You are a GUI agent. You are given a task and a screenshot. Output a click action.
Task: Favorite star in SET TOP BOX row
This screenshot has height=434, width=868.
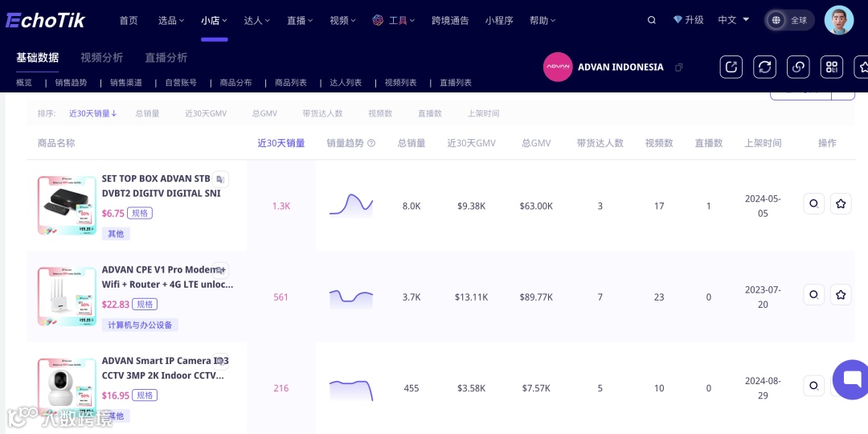[841, 203]
